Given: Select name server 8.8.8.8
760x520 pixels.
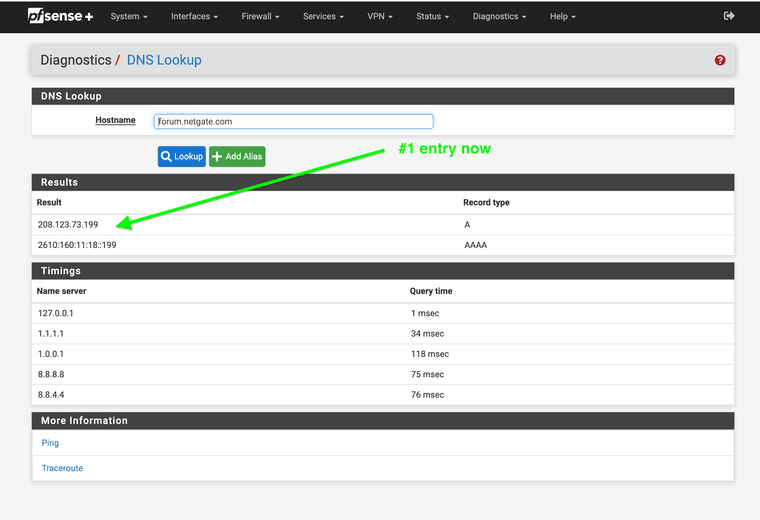Looking at the screenshot, I should pos(51,375).
